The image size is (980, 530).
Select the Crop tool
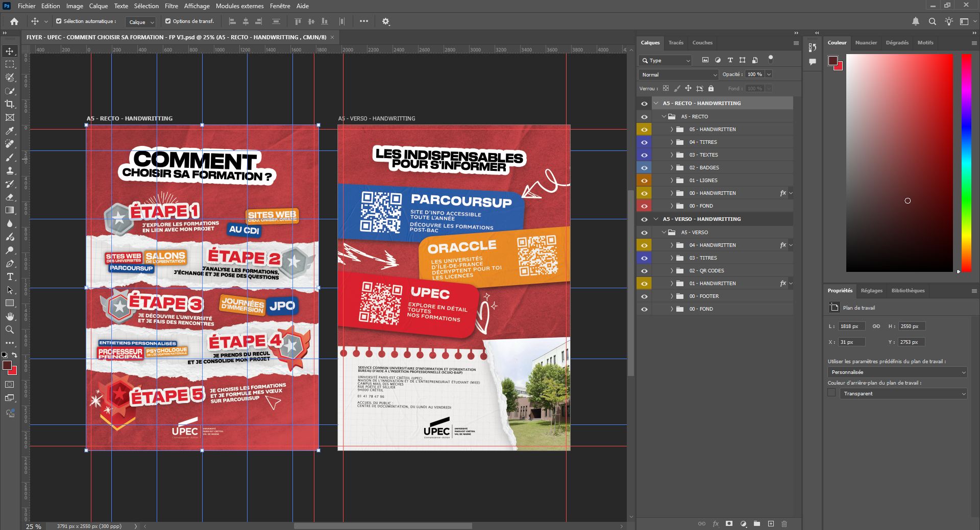[x=10, y=104]
